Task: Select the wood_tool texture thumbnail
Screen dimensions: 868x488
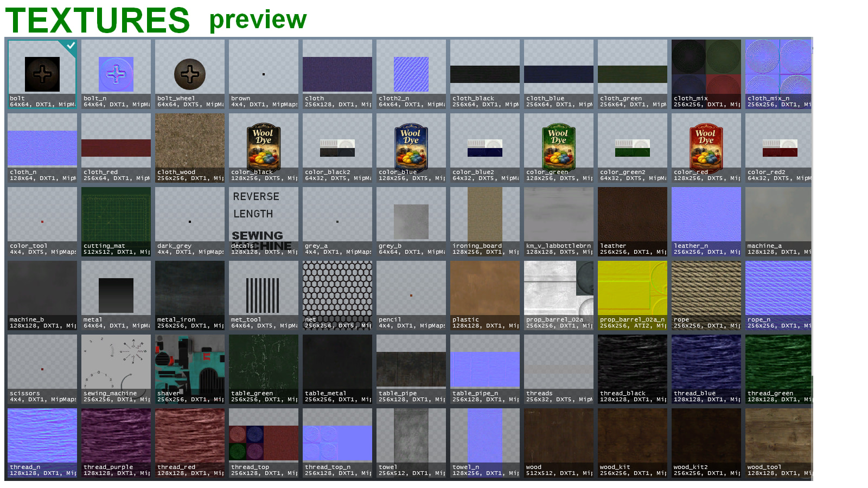Action: (x=779, y=443)
